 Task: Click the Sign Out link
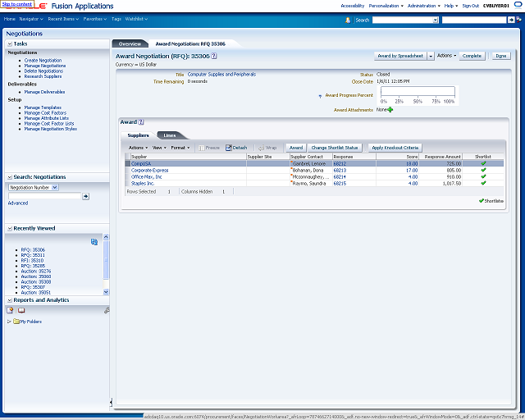pyautogui.click(x=470, y=6)
